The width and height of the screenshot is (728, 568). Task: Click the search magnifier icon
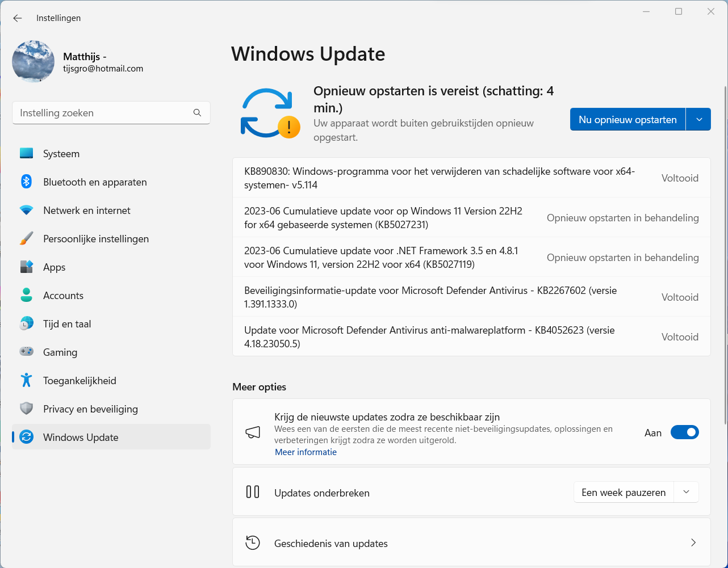(197, 113)
